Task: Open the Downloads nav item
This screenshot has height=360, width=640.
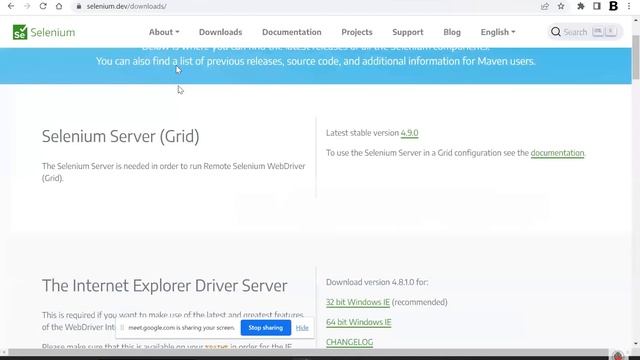Action: coord(220,32)
